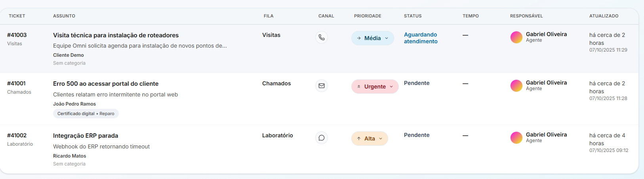The width and height of the screenshot is (644, 179).
Task: Sort by the Atualizado column header
Action: click(604, 16)
